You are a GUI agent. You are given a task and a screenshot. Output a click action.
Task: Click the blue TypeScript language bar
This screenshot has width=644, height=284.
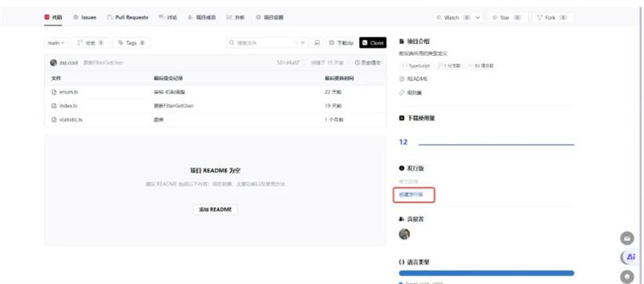point(486,273)
